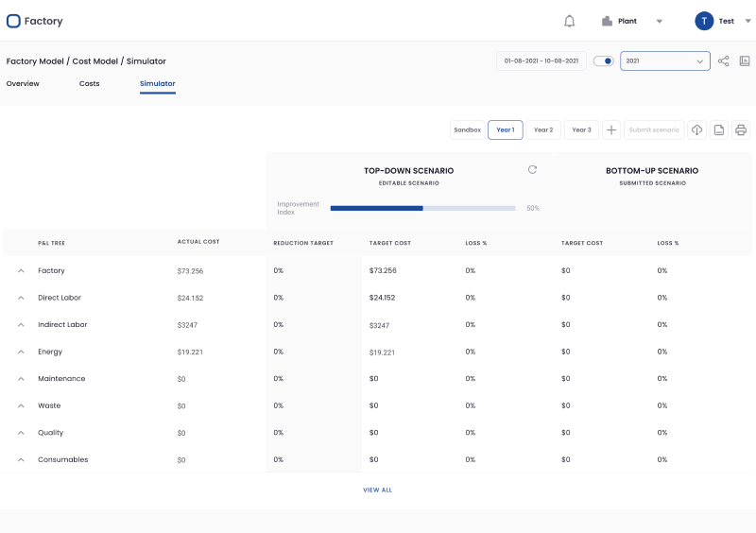This screenshot has height=533, width=756.
Task: Collapse the Direct Labor row chevron
Action: (21, 298)
